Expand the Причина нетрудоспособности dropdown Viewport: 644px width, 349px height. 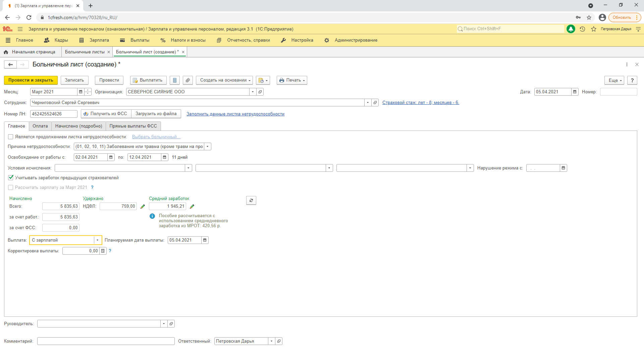pyautogui.click(x=208, y=146)
